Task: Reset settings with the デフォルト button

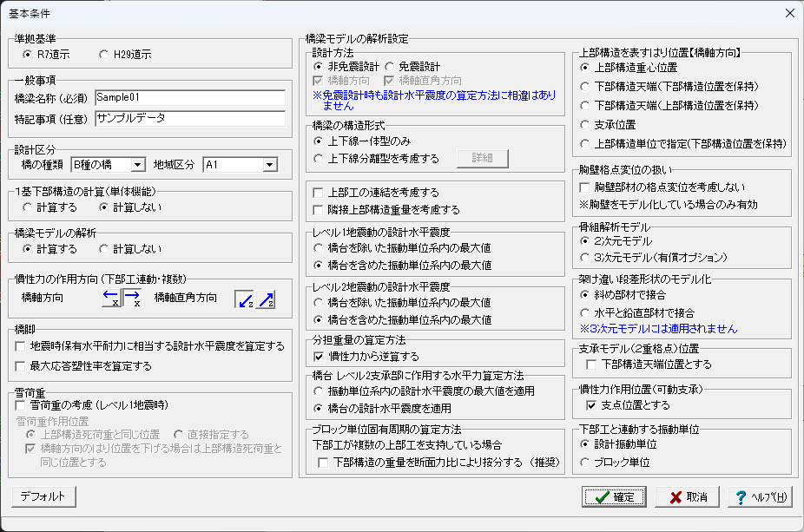Action: coord(43,496)
